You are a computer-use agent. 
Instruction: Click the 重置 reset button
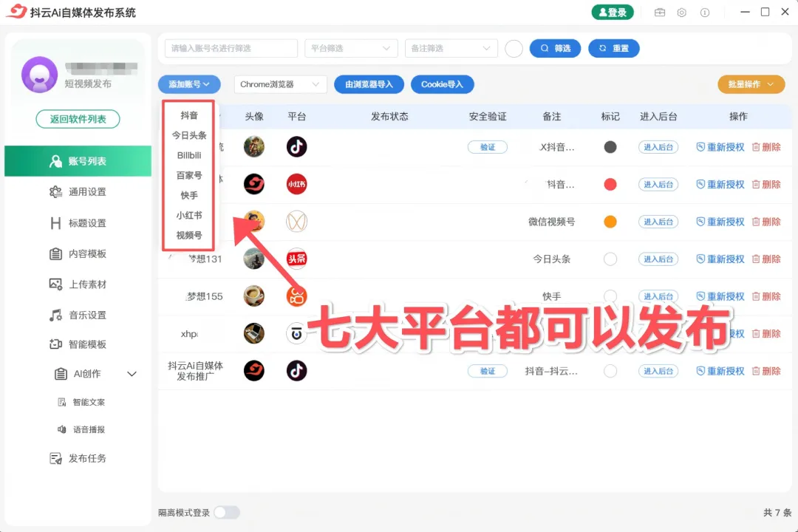pyautogui.click(x=614, y=48)
